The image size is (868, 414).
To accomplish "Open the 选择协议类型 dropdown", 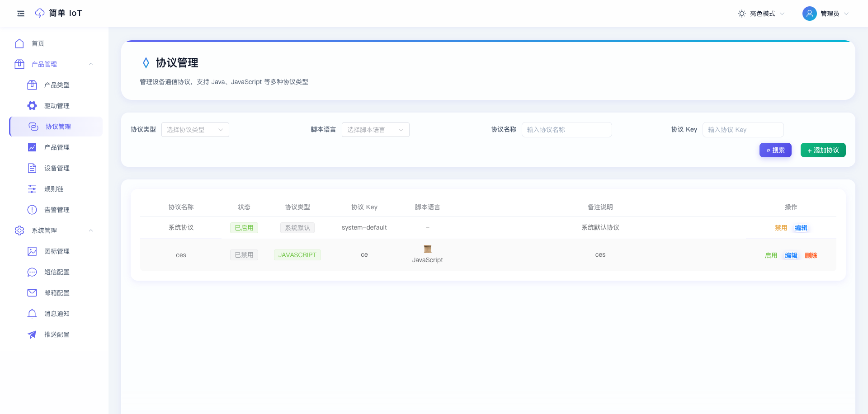I will (195, 130).
